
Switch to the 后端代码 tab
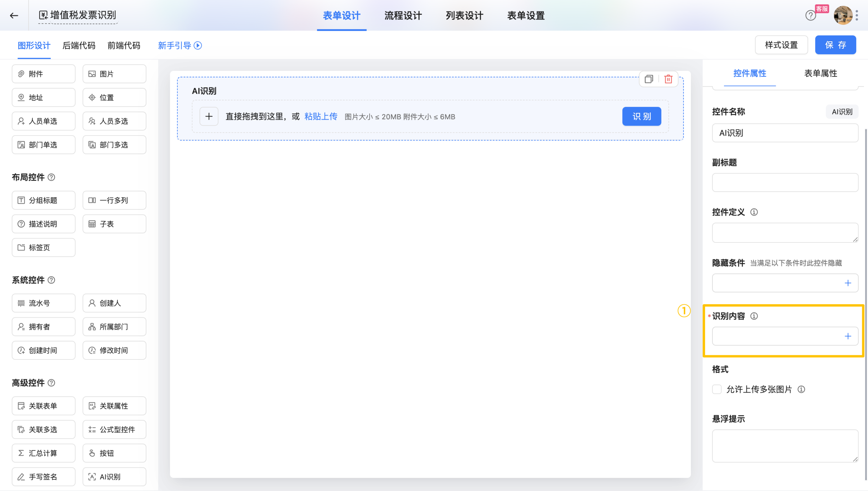coord(79,46)
